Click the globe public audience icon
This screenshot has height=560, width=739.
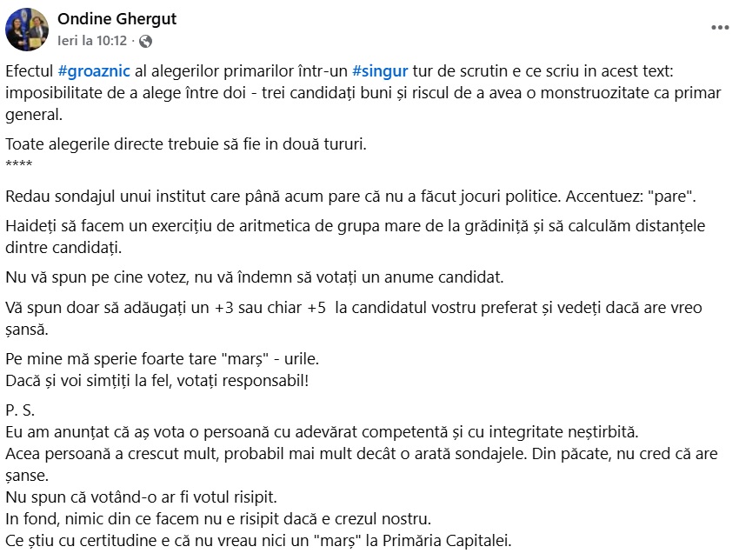145,41
